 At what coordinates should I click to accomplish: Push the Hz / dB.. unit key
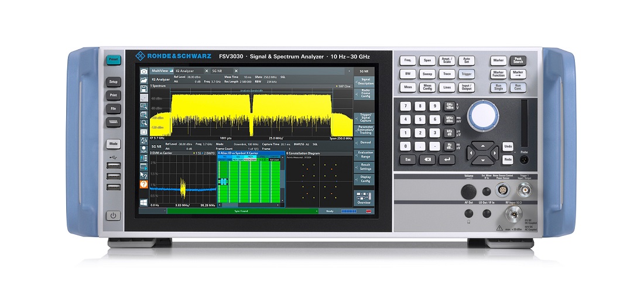[449, 146]
